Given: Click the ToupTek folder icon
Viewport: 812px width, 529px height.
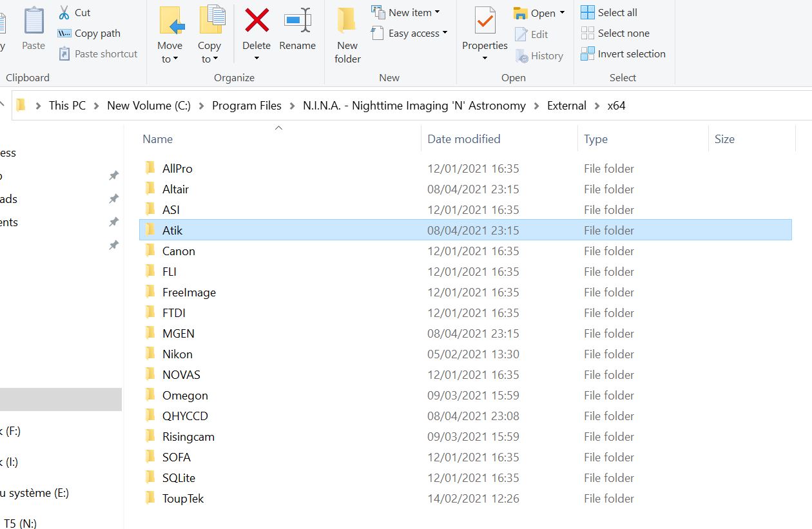Looking at the screenshot, I should coord(150,497).
